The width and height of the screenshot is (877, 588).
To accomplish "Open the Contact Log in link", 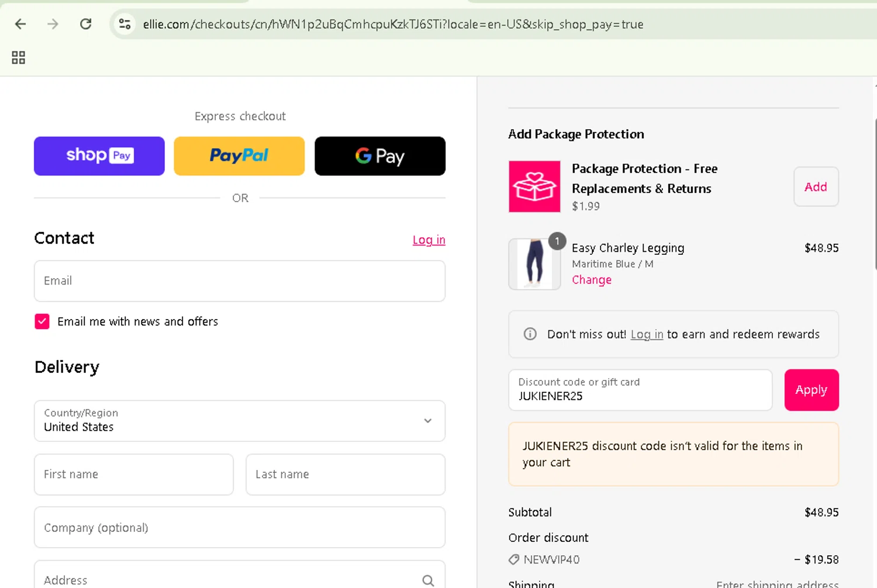I will click(x=429, y=240).
